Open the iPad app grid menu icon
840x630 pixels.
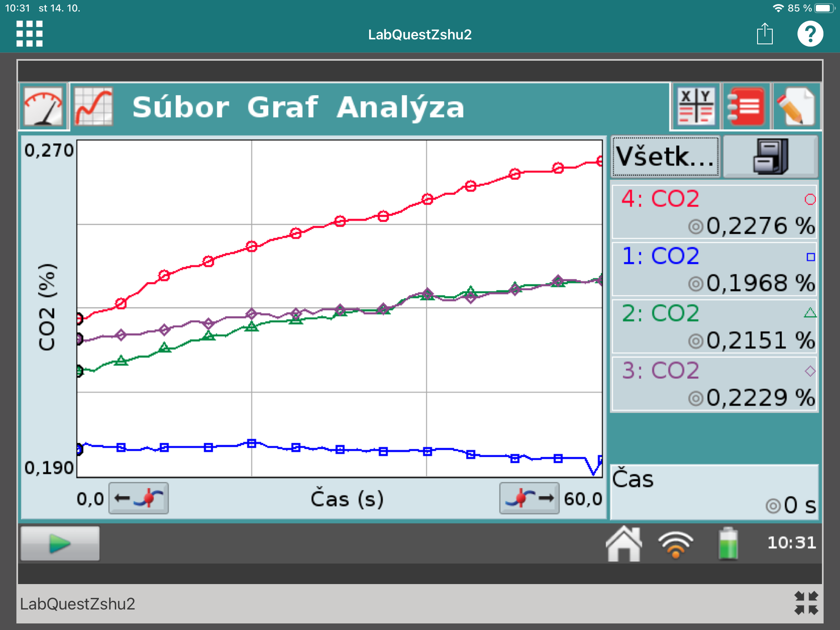(x=30, y=34)
